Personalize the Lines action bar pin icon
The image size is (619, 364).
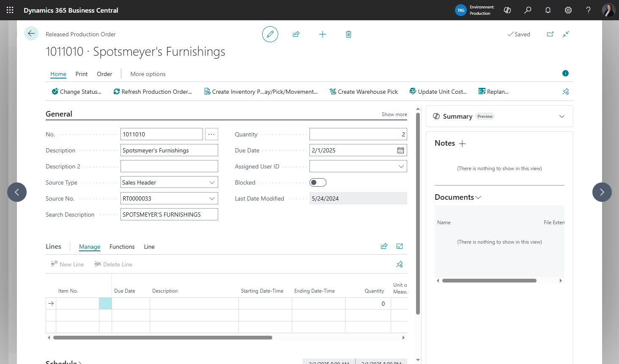tap(400, 264)
